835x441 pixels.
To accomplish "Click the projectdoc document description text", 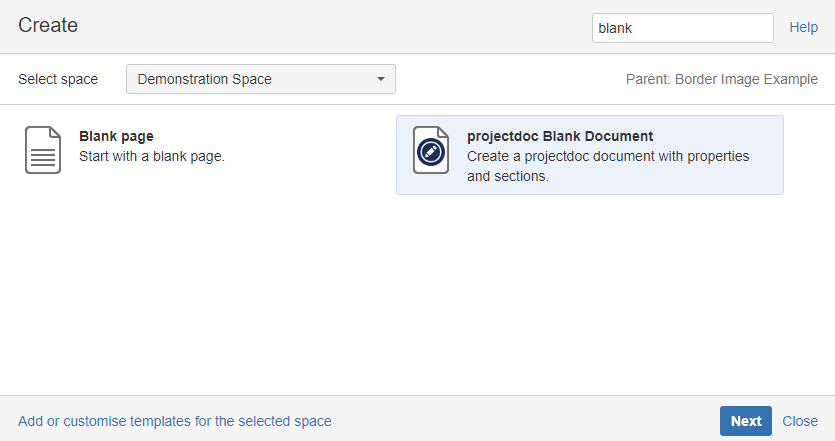I will pyautogui.click(x=608, y=157).
